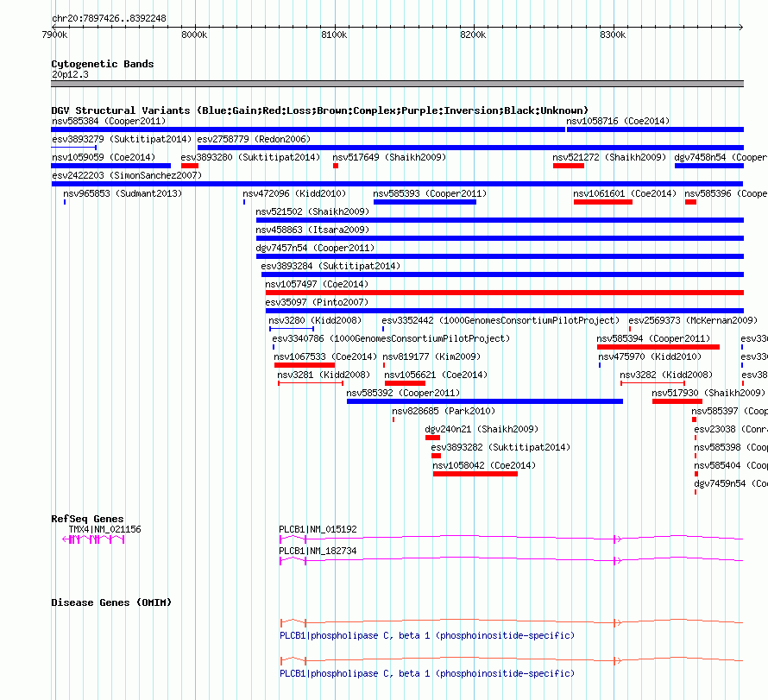Click the red nsv1057497 (Coe2014) bar

click(505, 293)
